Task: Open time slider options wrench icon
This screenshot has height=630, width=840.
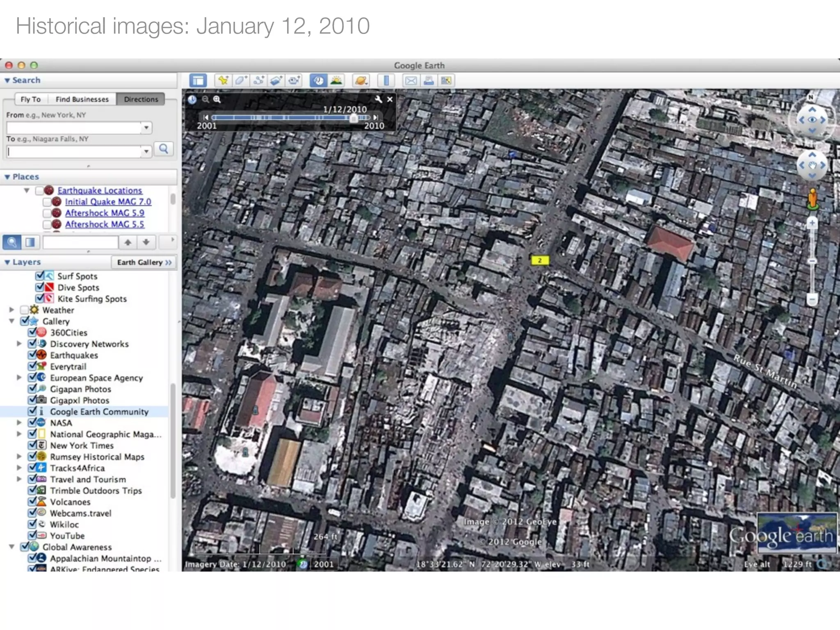Action: click(378, 99)
